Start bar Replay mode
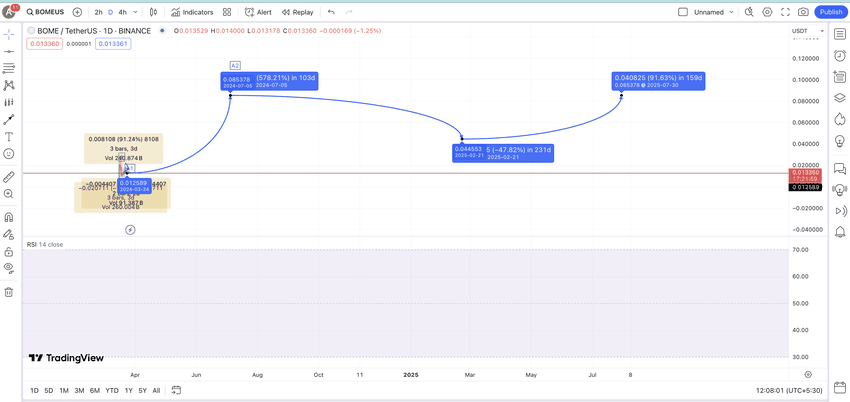This screenshot has height=402, width=850. [x=298, y=12]
